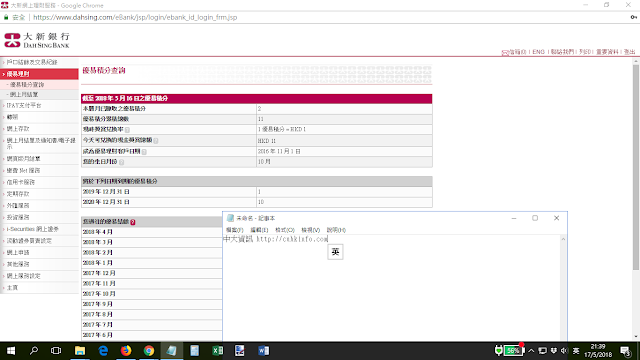
Task: Expand first sidebar item 戶口結餘及交易紀錄
Action: pyautogui.click(x=39, y=62)
